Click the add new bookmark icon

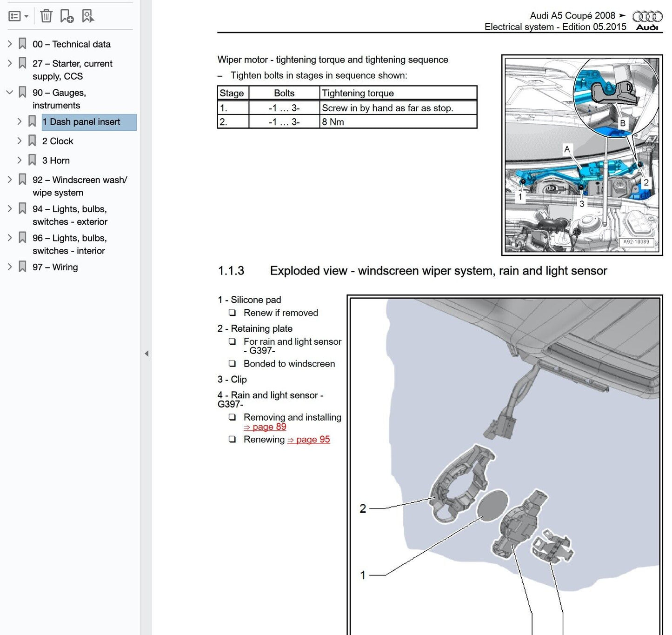pos(67,16)
